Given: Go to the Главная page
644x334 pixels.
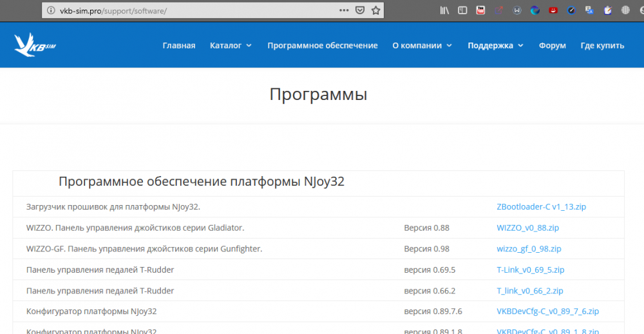Looking at the screenshot, I should (179, 46).
